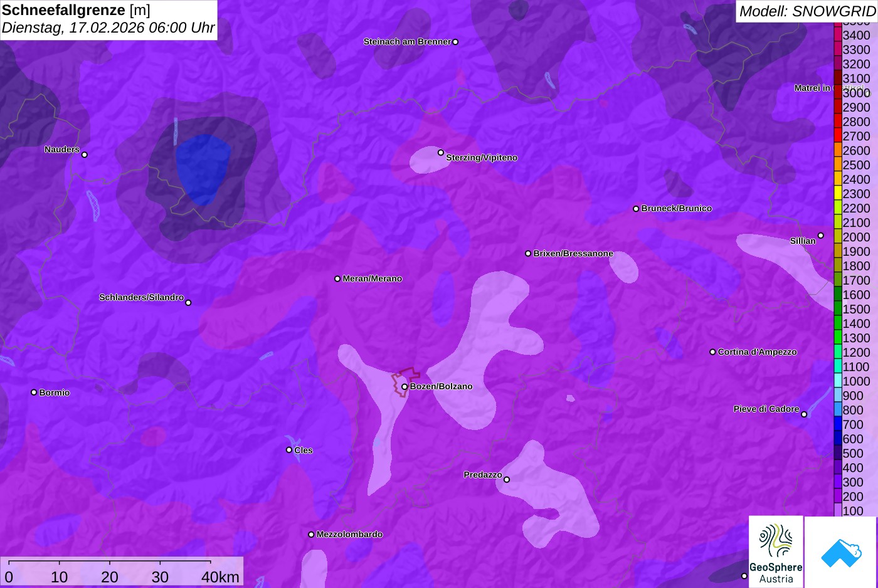Screen dimensions: 878x588
Task: Pick the yellow swatch beside 2300
Action: point(838,193)
